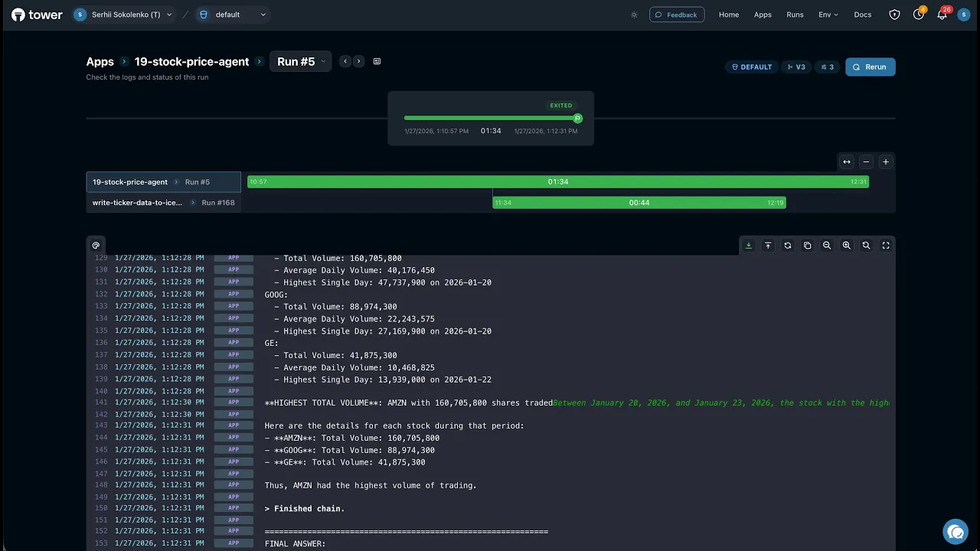Toggle light and dark theme
This screenshot has height=551, width=980.
point(634,15)
